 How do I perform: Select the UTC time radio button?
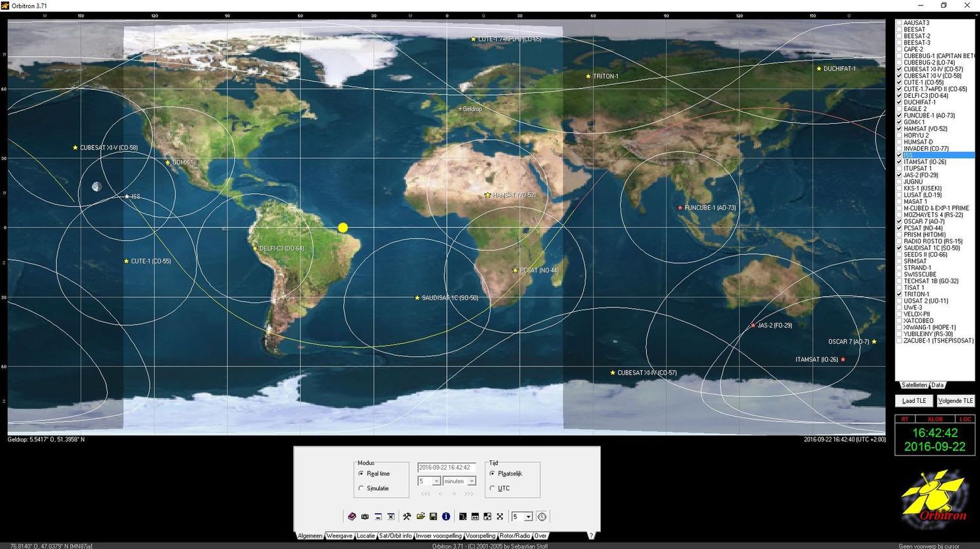pos(492,488)
